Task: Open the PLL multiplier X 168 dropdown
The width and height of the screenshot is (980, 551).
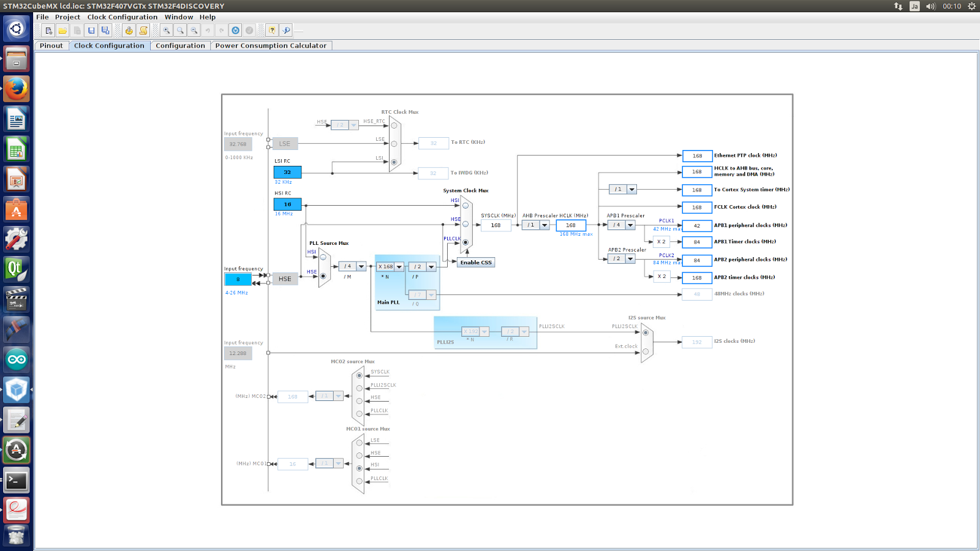Action: [399, 267]
